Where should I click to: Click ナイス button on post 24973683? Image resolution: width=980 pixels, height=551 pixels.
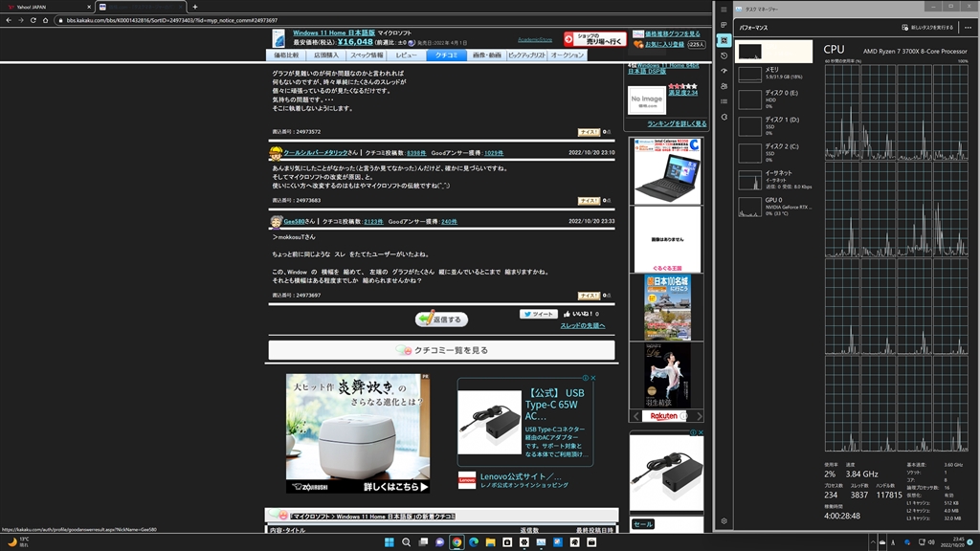pyautogui.click(x=589, y=201)
